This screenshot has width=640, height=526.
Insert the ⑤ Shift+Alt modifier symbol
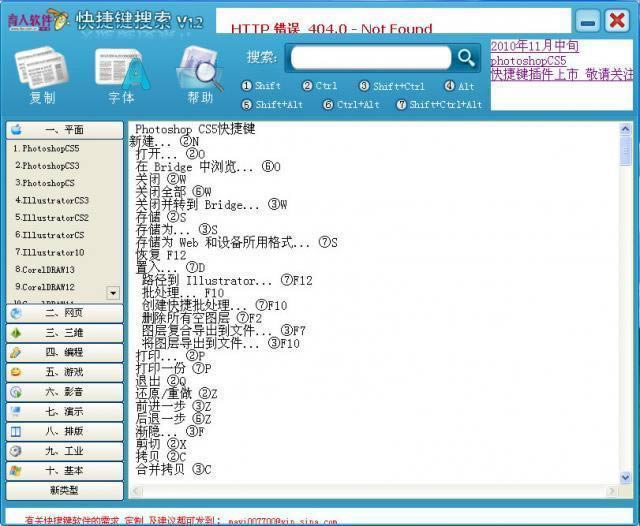[272, 104]
